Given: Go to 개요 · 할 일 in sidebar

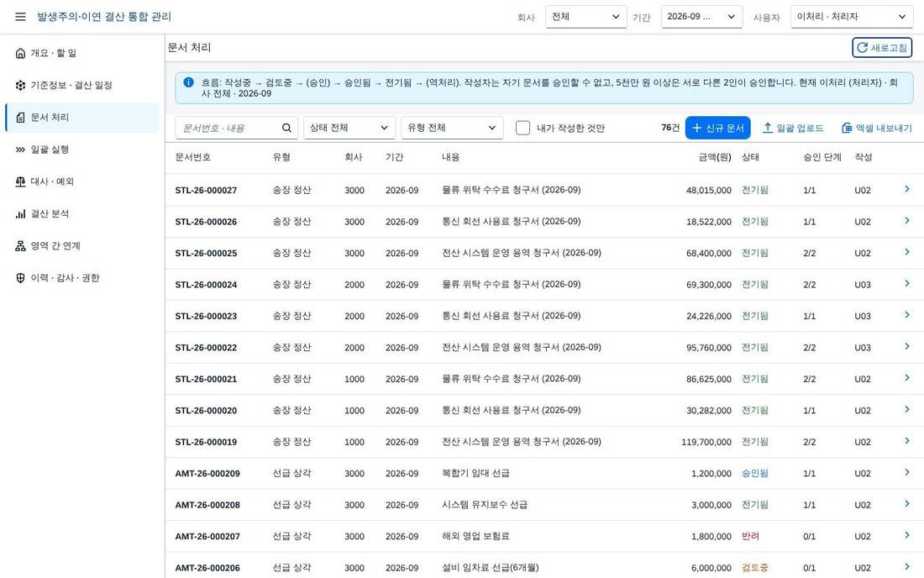Looking at the screenshot, I should pyautogui.click(x=82, y=53).
